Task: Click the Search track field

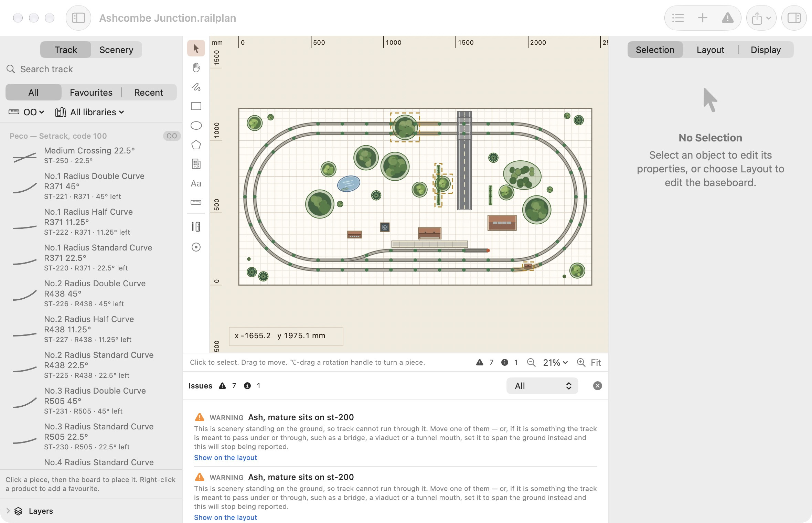Action: [91, 69]
